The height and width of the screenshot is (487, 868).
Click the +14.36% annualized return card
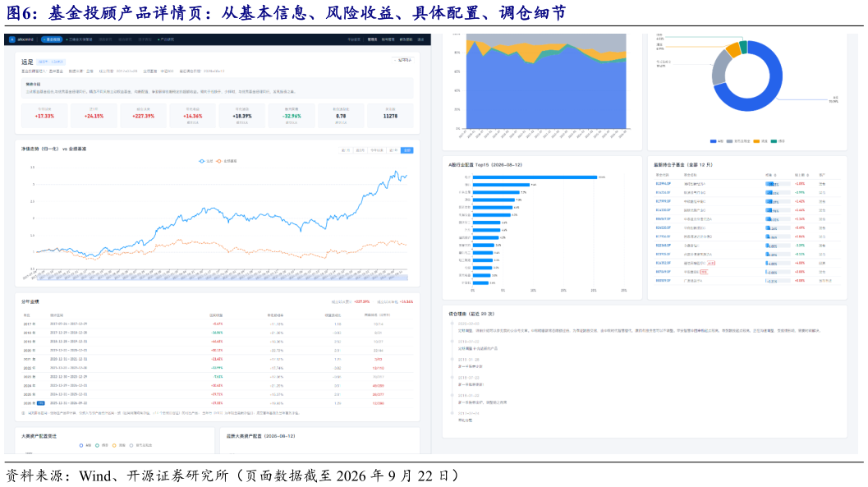pos(193,116)
